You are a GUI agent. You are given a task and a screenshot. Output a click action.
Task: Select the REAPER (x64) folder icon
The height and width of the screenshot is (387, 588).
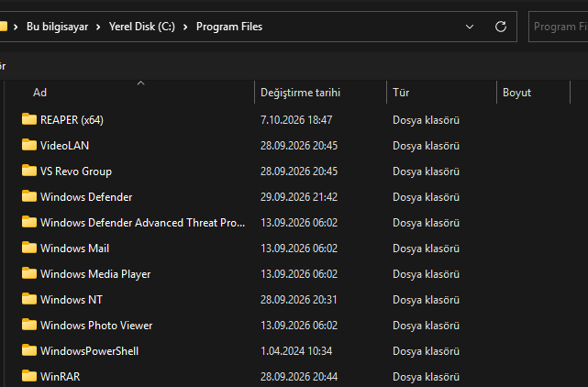(28, 119)
